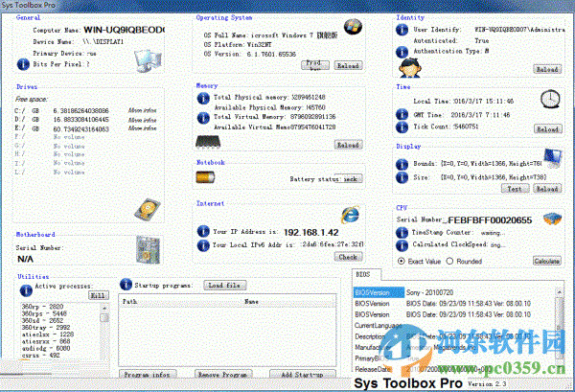Reload the Identity panel
This screenshot has width=575, height=392.
click(x=547, y=69)
